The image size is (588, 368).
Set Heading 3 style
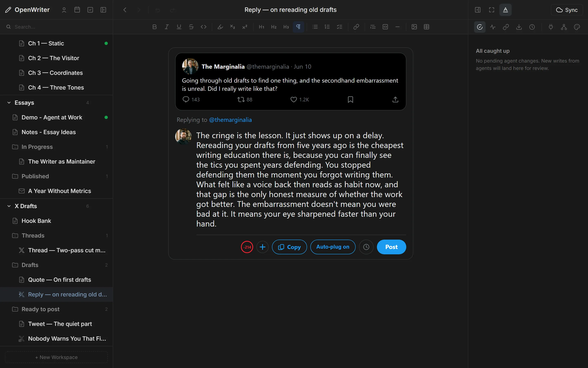pos(286,27)
